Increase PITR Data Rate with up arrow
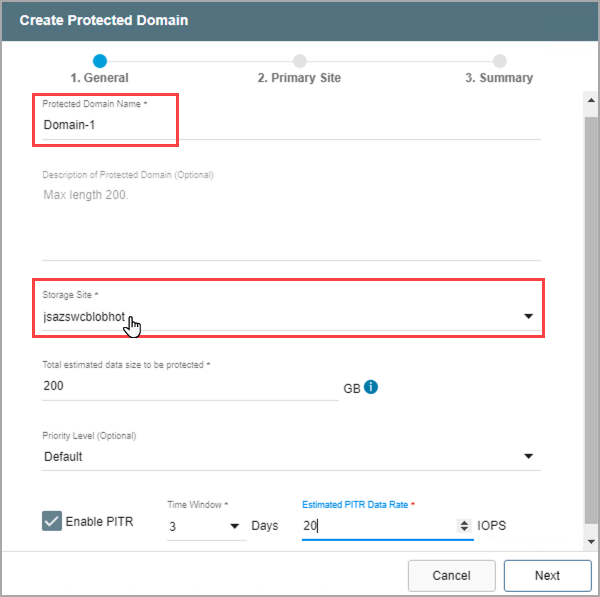600x597 pixels. (x=463, y=522)
